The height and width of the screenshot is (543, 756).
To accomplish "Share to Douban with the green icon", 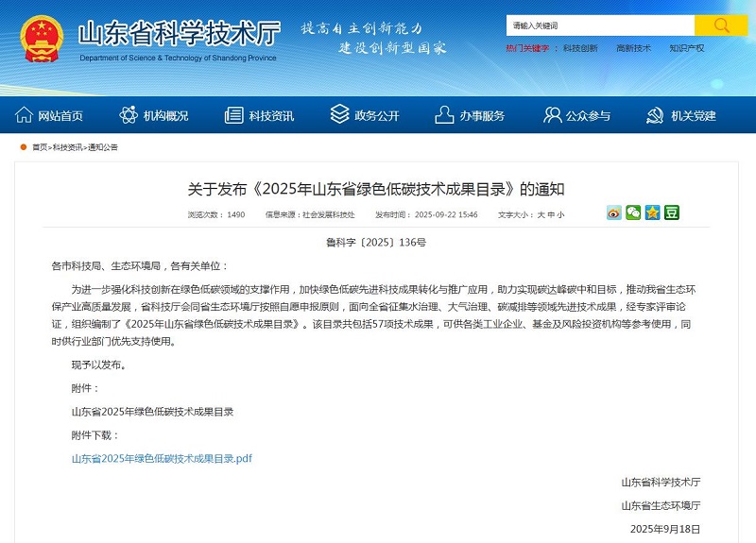I will tap(672, 212).
